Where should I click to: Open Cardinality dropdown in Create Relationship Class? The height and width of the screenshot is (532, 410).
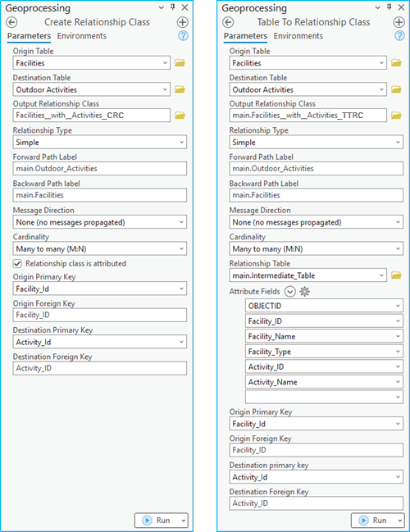[100, 248]
